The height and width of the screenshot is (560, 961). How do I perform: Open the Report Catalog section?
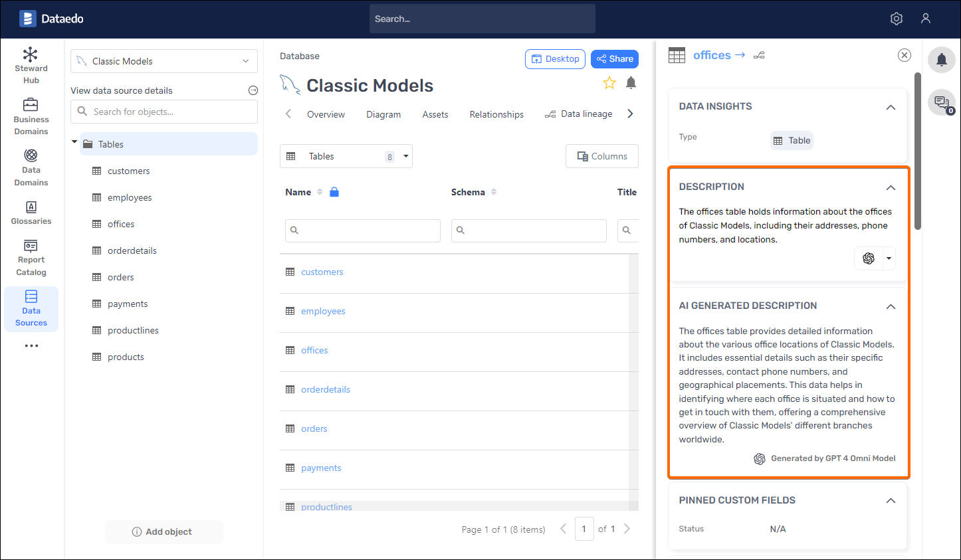(31, 257)
